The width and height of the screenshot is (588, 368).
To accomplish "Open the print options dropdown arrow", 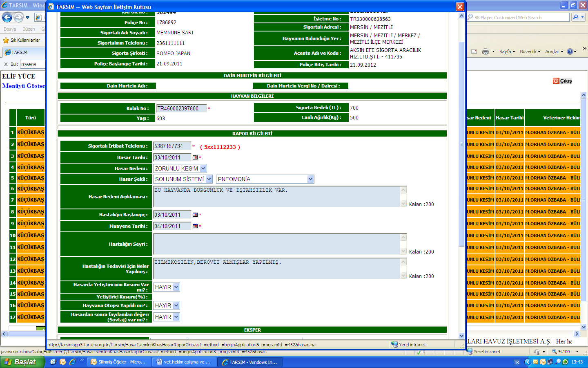I will click(x=493, y=52).
